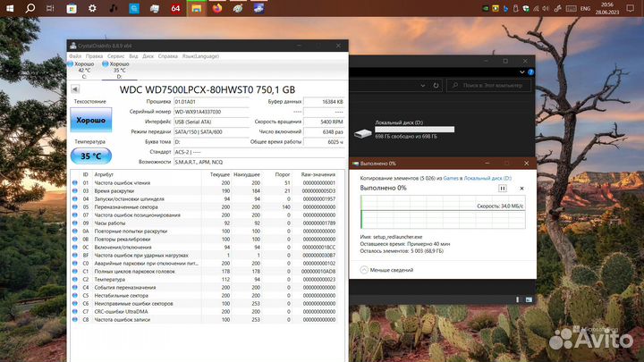Open Правка menu in CrystalDiskInfo
The width and height of the screenshot is (644, 362).
[x=95, y=56]
